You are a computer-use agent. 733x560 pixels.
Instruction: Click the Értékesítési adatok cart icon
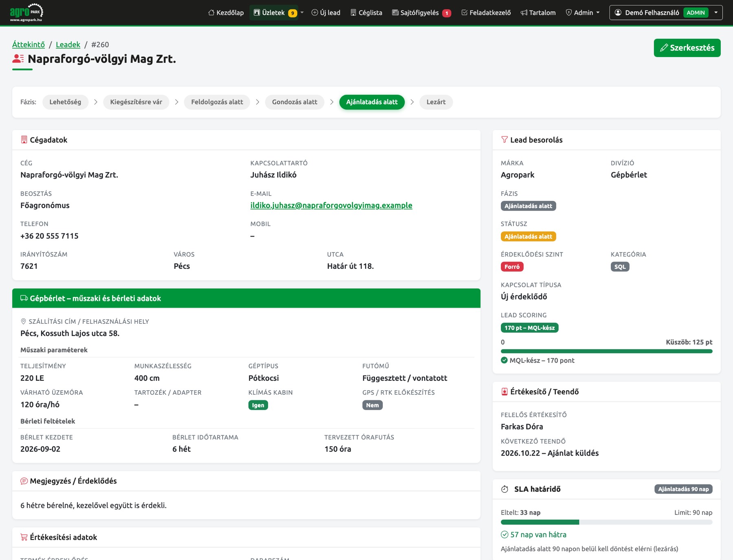coord(24,537)
